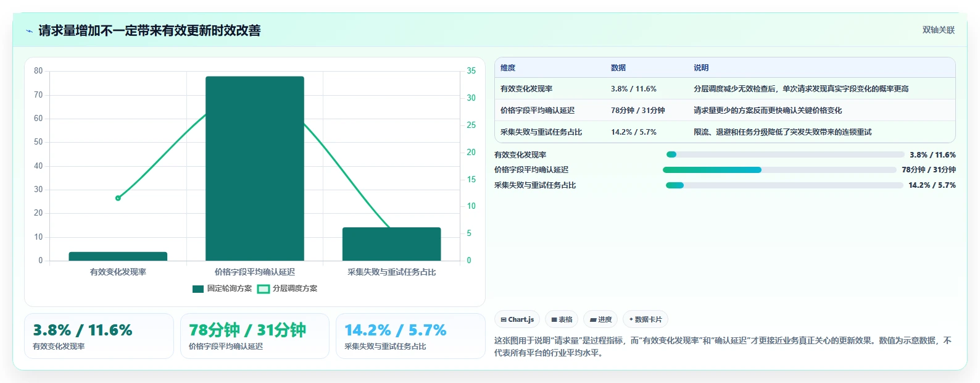Viewport: 980px width, 383px height.
Task: Click x-axis label 价格字段平均确认延迟
Action: (255, 272)
